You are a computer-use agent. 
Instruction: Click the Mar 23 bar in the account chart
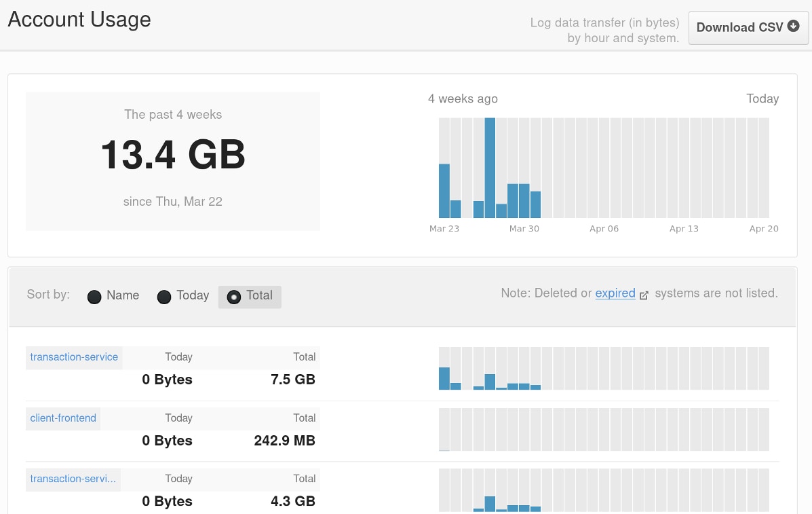[445, 190]
